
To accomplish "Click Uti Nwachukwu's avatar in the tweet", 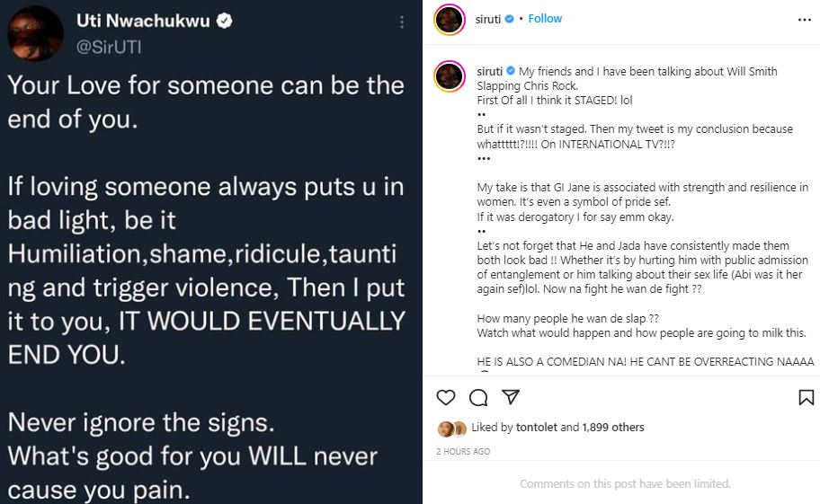I will tap(34, 32).
